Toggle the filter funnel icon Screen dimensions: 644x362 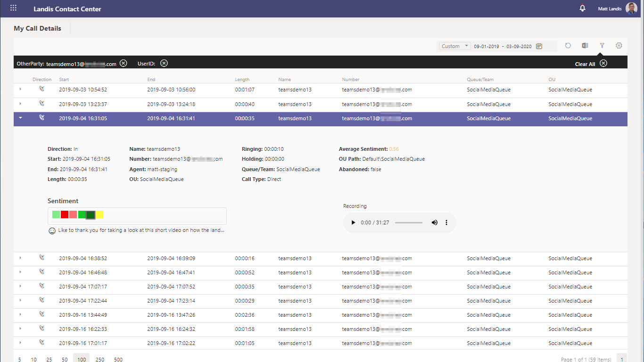tap(602, 46)
